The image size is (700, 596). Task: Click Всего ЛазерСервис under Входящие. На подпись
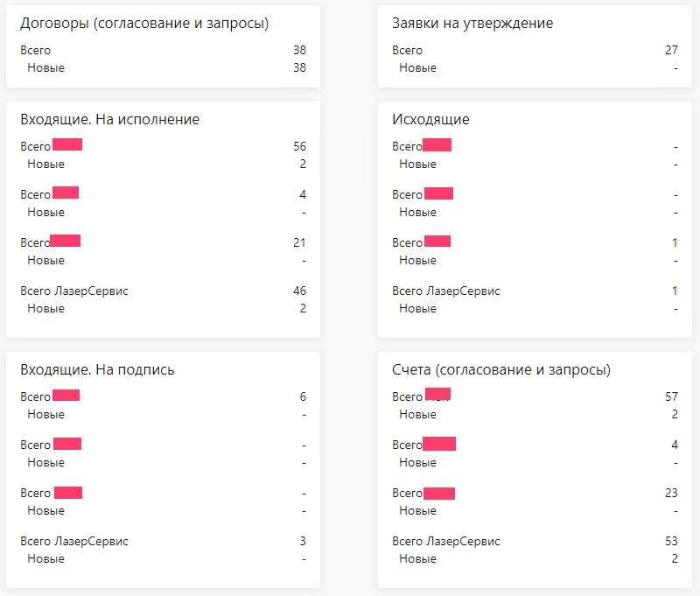74,541
